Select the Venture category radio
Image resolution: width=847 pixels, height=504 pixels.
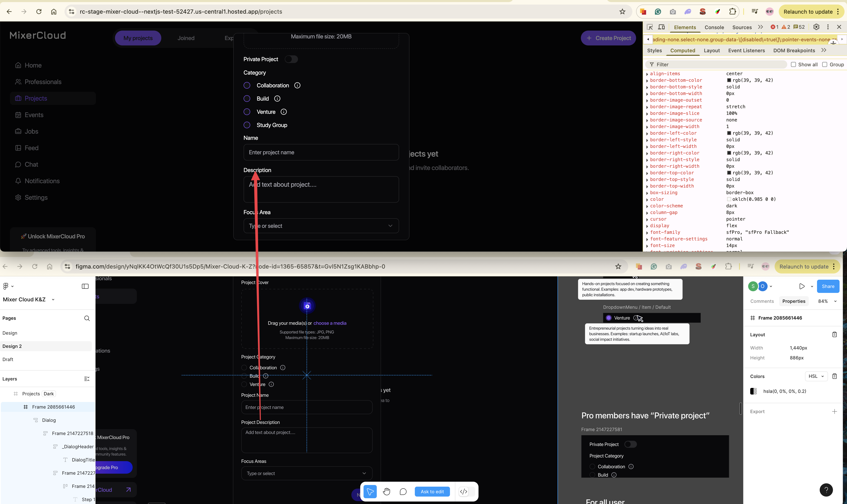point(247,112)
